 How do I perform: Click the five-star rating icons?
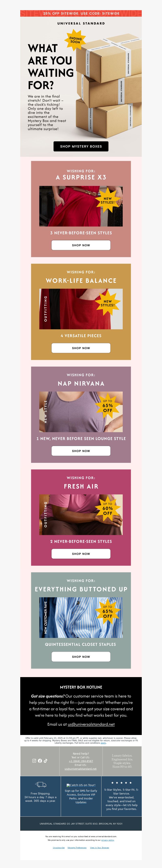point(121,783)
